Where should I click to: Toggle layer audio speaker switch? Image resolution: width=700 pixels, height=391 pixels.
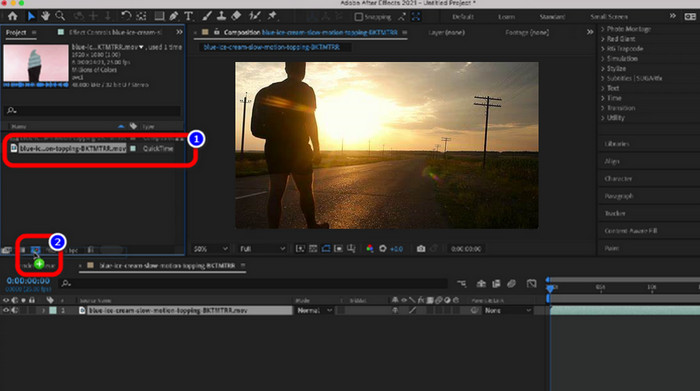(15, 310)
